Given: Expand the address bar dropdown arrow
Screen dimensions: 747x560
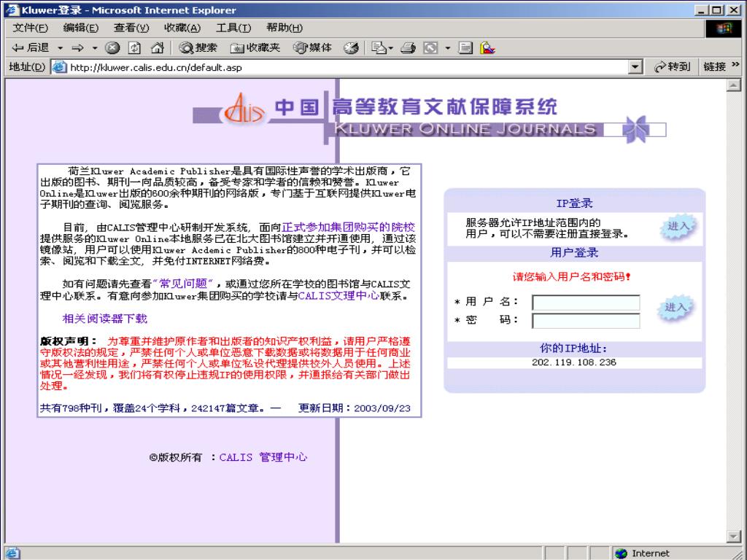Looking at the screenshot, I should [x=635, y=67].
